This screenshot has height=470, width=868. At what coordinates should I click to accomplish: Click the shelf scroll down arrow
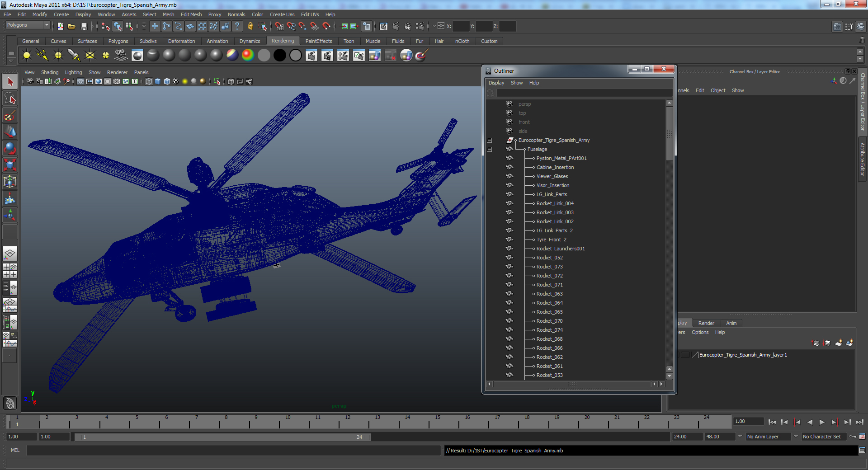tap(860, 60)
